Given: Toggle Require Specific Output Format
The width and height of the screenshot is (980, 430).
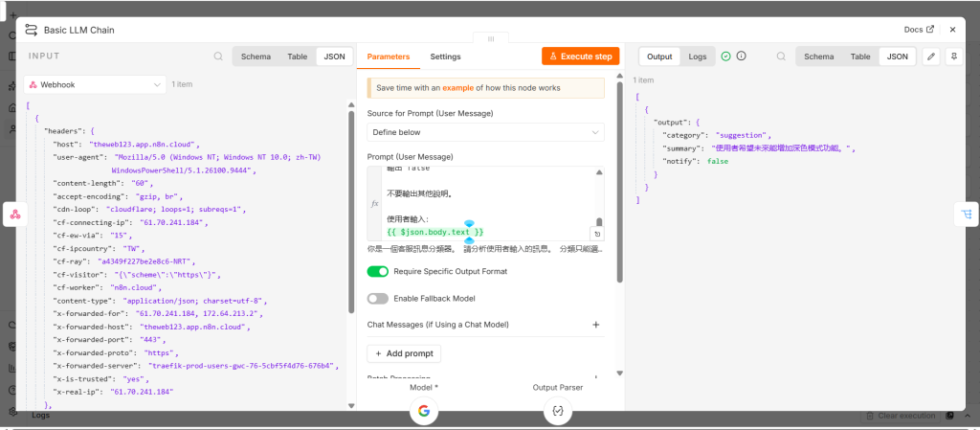Looking at the screenshot, I should [x=377, y=271].
